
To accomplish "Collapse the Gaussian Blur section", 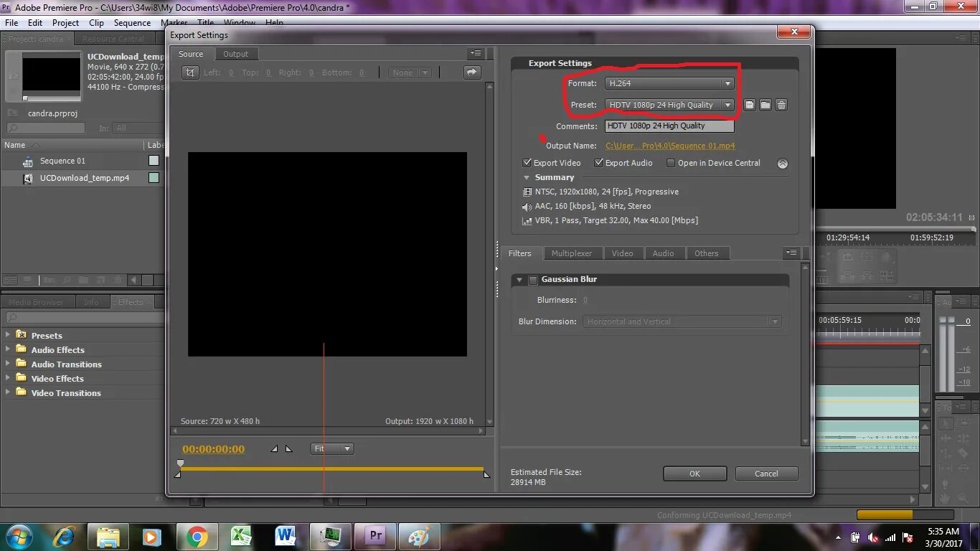I will click(x=519, y=280).
